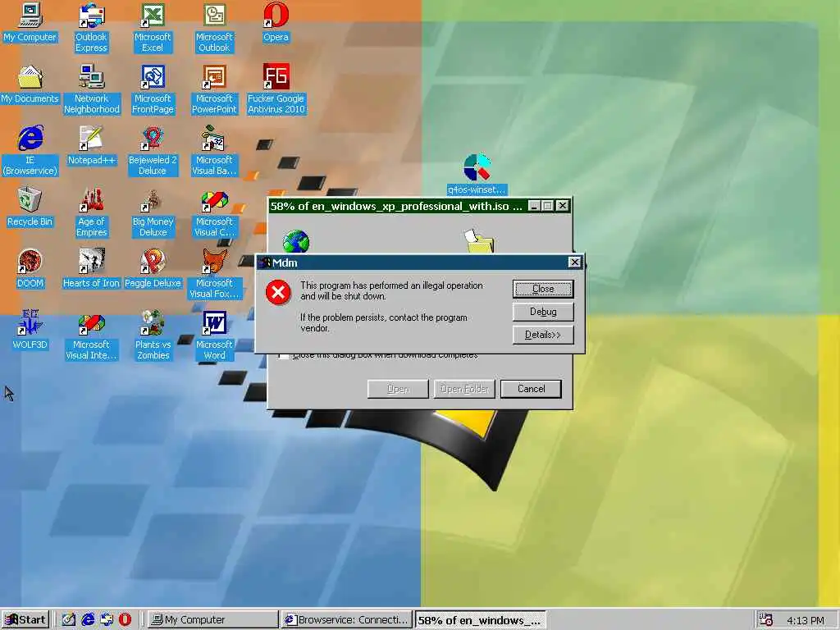840x630 pixels.
Task: Select the Microsoft Visual FoxPro shortcut
Action: point(214,274)
